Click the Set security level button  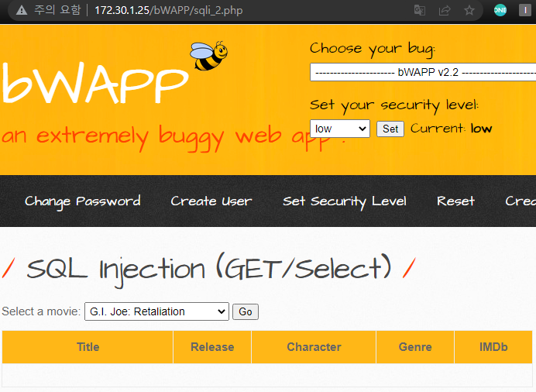[390, 129]
